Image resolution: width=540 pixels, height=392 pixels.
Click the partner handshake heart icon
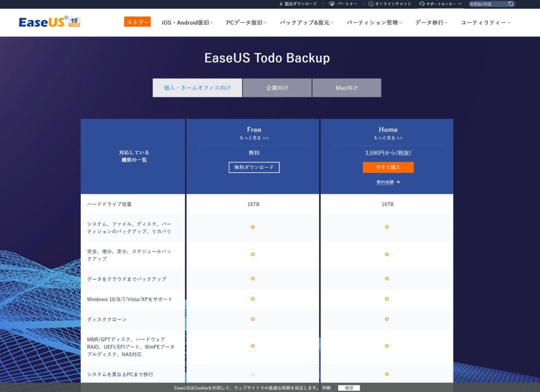332,4
